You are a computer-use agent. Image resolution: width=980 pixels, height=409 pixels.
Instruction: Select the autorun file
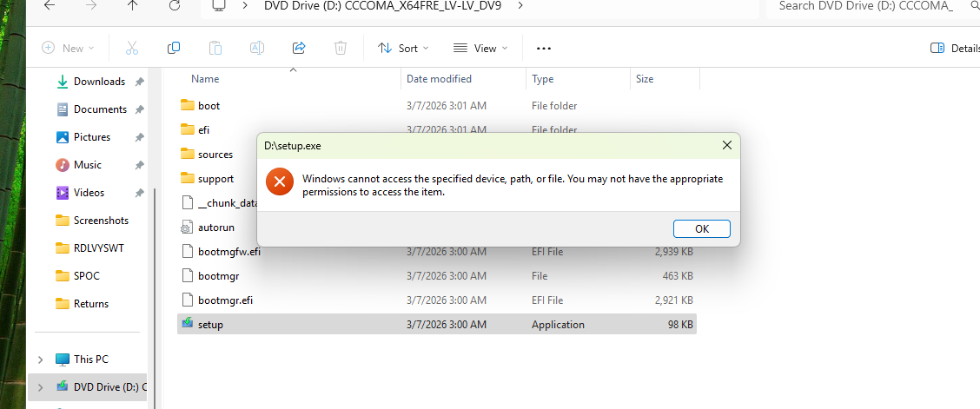pos(217,228)
